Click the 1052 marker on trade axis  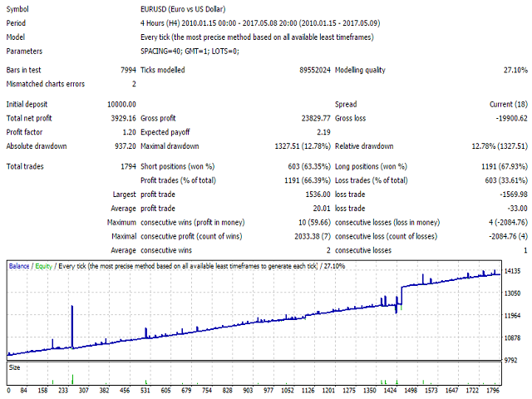point(286,391)
